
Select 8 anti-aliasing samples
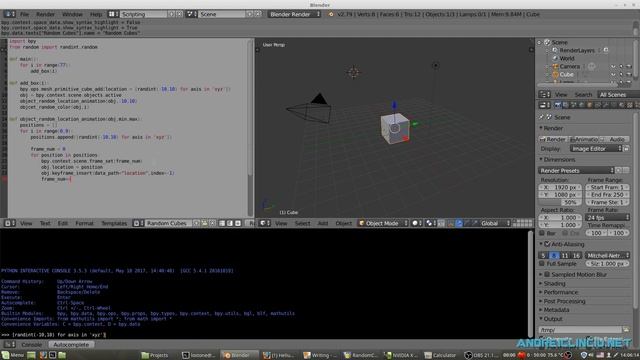tap(554, 256)
